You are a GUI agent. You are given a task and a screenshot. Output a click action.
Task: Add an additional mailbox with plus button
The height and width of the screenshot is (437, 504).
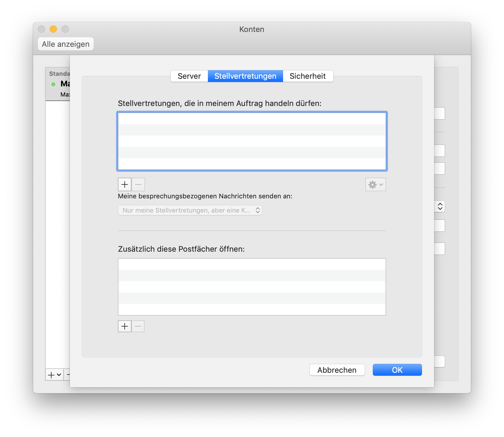click(x=125, y=326)
